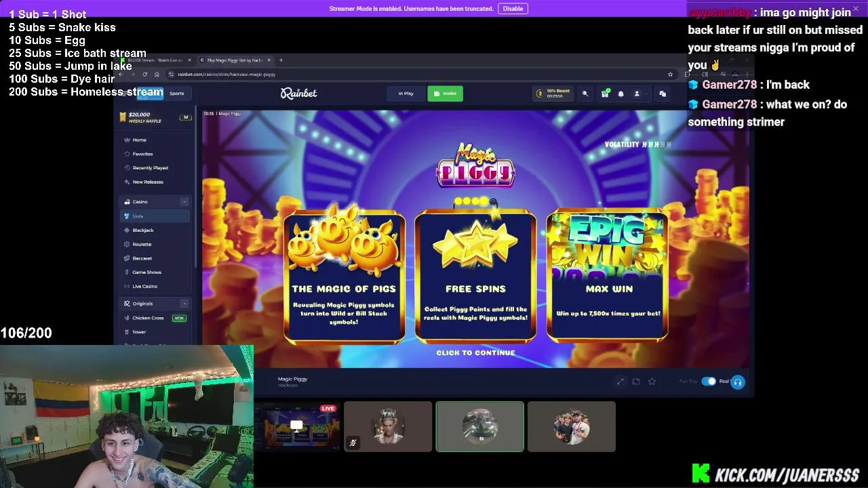
Task: Select the Max Win feature card
Action: click(608, 274)
